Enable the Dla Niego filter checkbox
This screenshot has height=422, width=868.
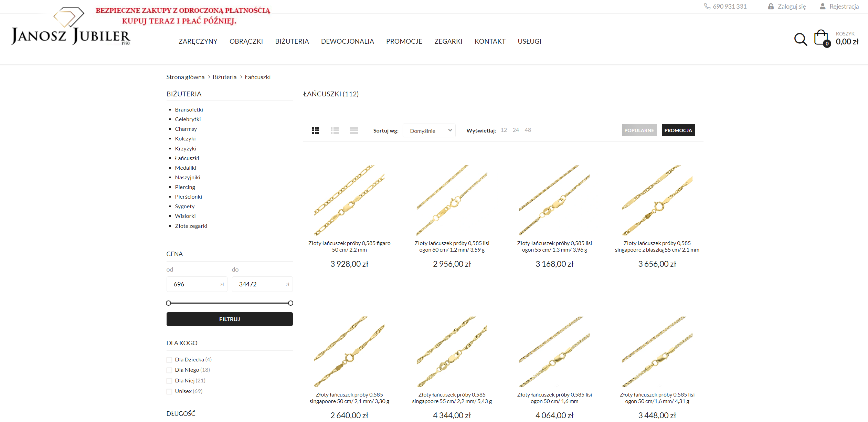(169, 370)
